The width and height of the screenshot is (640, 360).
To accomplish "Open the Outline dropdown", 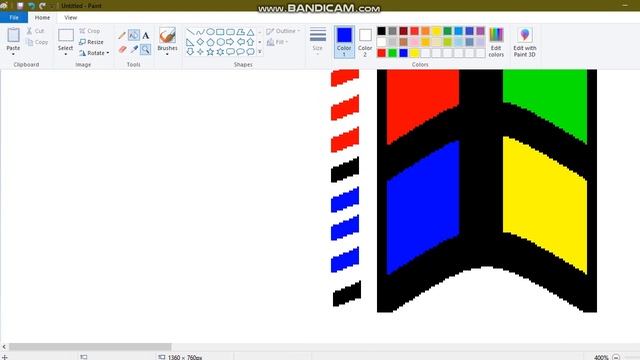I will pos(283,31).
